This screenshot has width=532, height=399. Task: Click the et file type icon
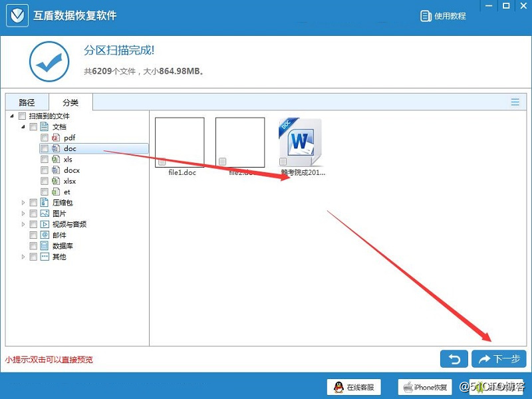(56, 192)
